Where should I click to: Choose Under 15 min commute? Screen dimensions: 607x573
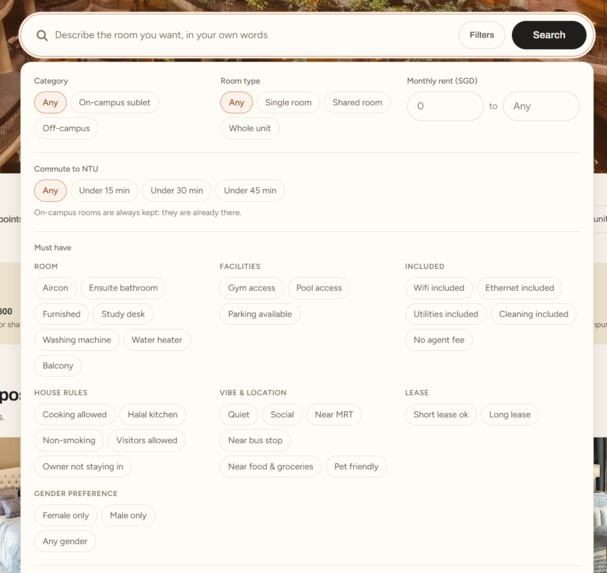pyautogui.click(x=104, y=190)
